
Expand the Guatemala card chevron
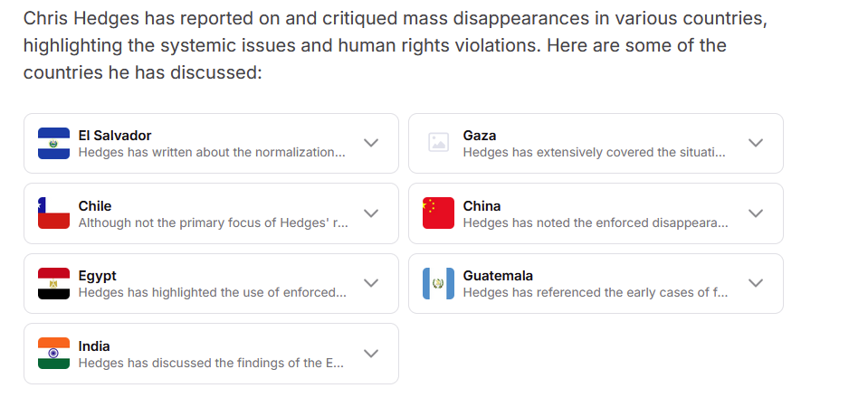point(756,283)
